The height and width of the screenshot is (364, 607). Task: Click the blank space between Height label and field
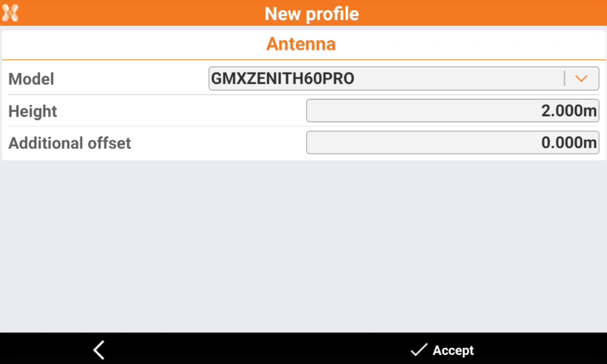(181, 111)
